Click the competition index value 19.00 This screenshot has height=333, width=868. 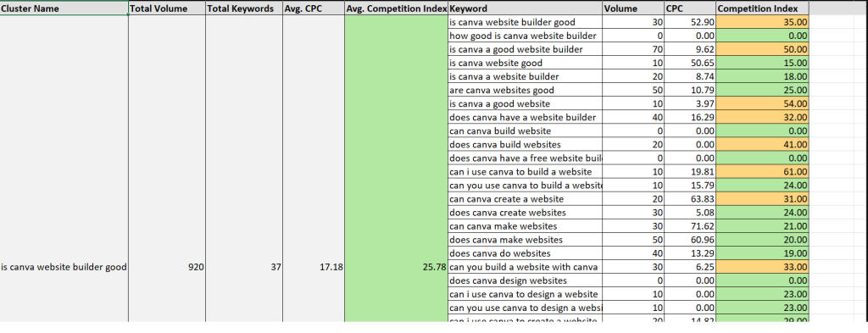pyautogui.click(x=762, y=253)
